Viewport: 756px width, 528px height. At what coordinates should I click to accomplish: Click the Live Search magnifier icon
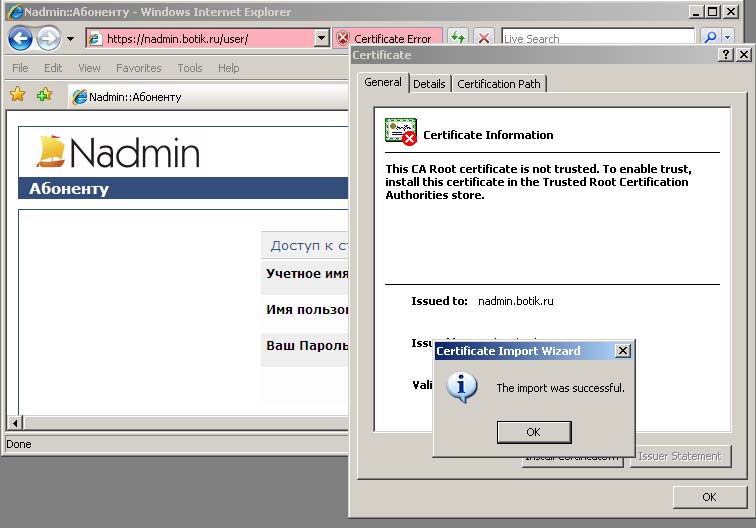coord(710,38)
